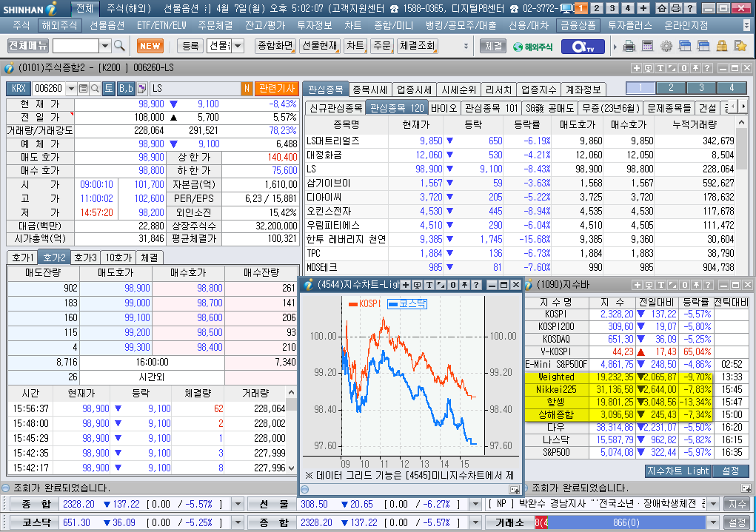Viewport: 756px width, 532px height.
Task: Switch to 종목시세 tab
Action: 369,90
